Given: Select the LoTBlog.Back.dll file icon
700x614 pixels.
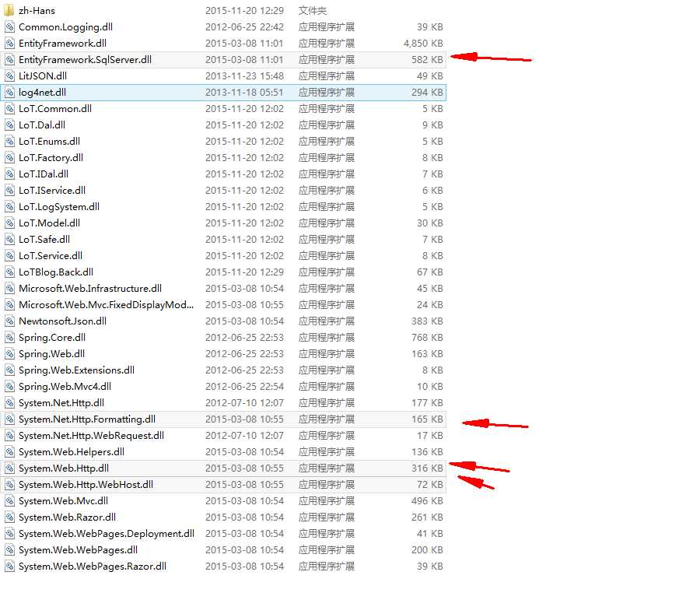Looking at the screenshot, I should 9,272.
